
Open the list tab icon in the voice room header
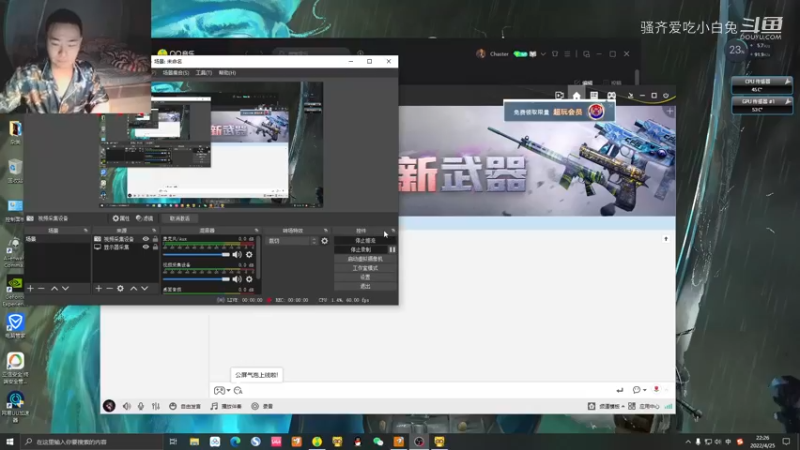point(594,95)
